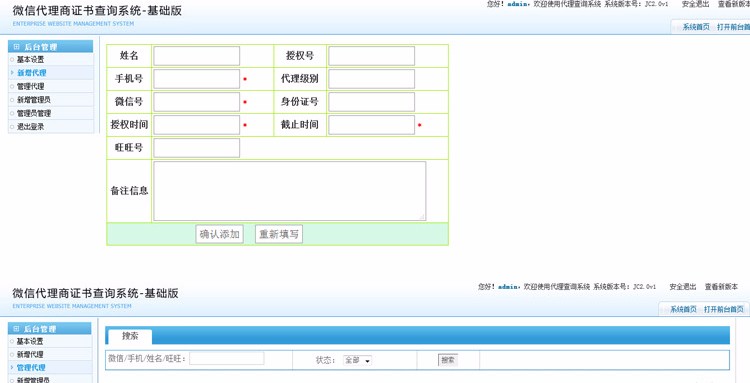Click the 身份证号 input field
This screenshot has height=383, width=750.
(x=372, y=102)
